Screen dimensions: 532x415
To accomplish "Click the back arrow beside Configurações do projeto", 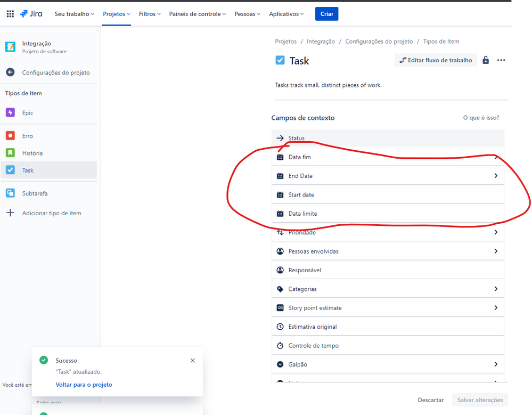I will 11,72.
